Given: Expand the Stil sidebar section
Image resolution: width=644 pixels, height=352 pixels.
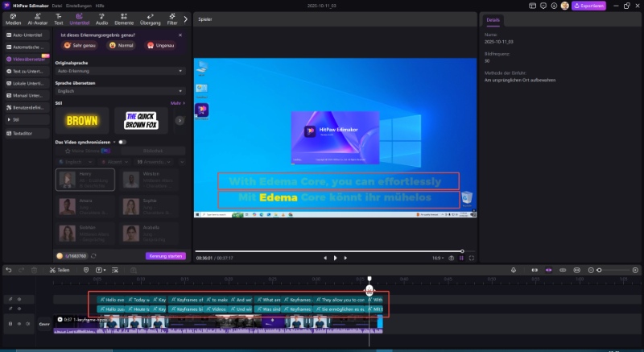Looking at the screenshot, I should point(27,120).
